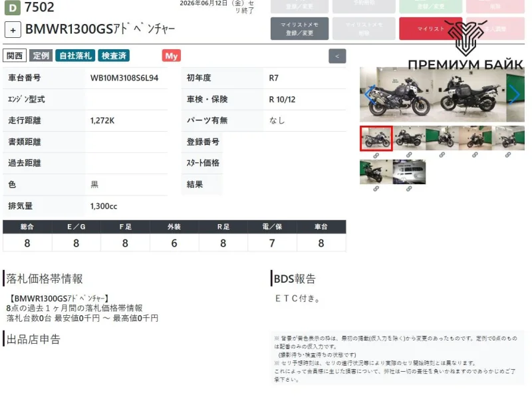
Task: Select the パーツ有無 value なし
Action: click(277, 121)
